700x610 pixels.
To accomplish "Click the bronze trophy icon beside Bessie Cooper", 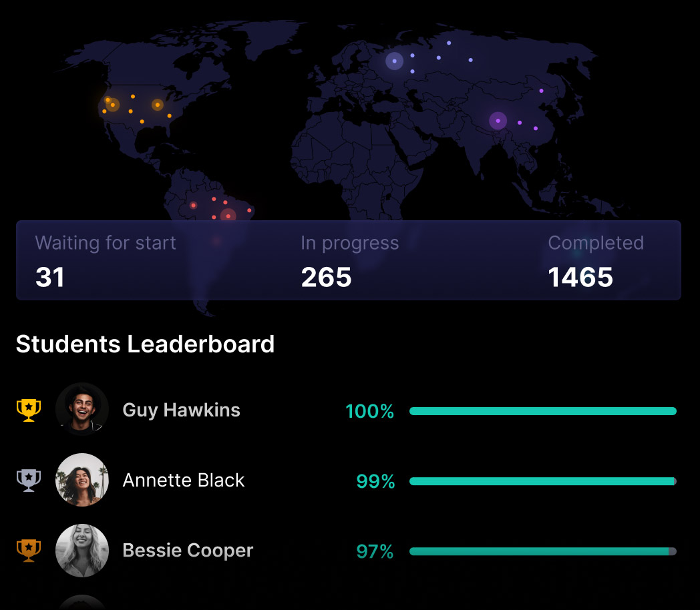I will click(29, 551).
